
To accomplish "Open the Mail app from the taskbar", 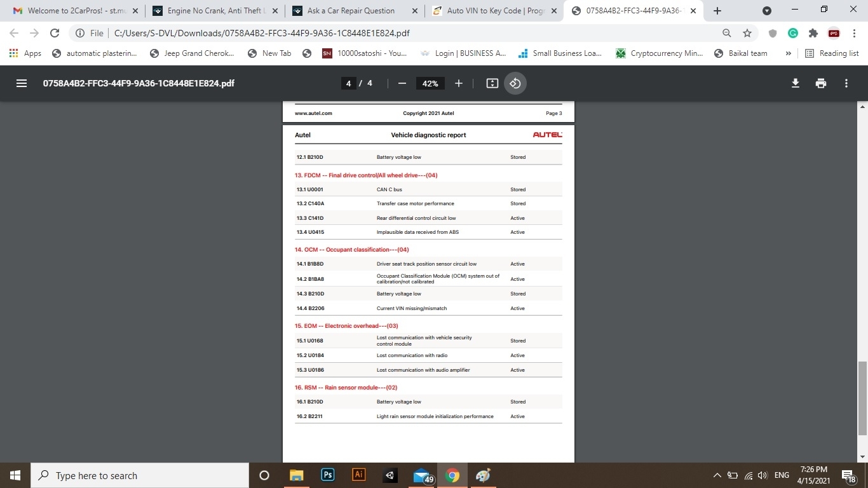I will pos(423,475).
